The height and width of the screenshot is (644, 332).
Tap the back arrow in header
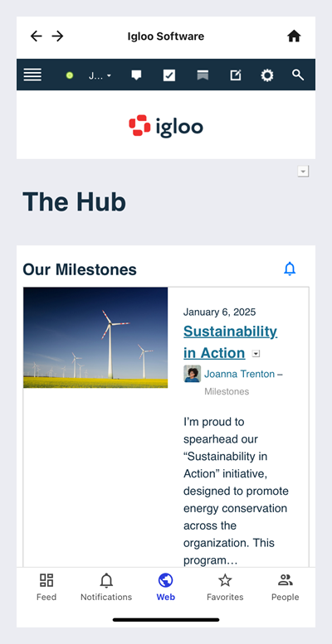[37, 36]
